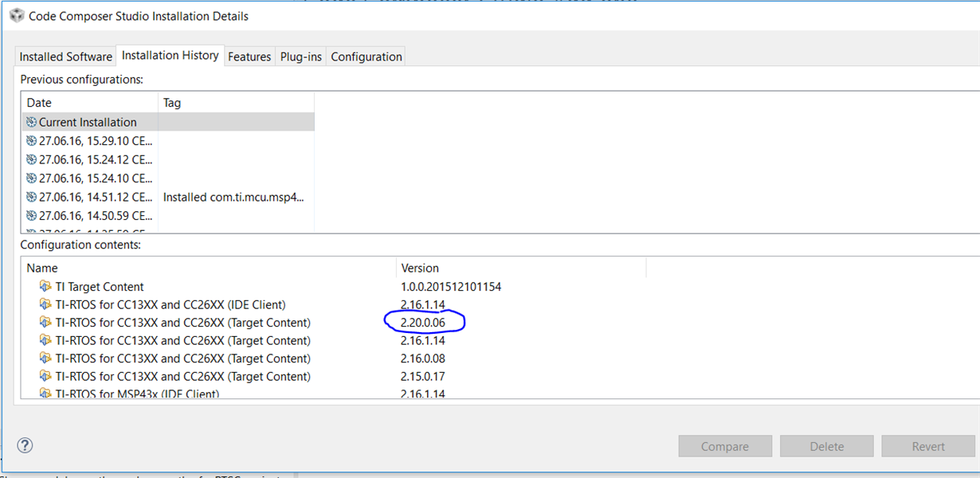
Task: Switch to the Configuration tab
Action: pyautogui.click(x=367, y=57)
